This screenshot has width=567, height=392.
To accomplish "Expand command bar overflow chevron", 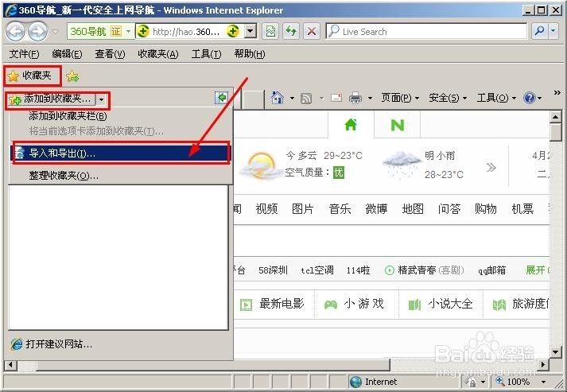I will [x=557, y=92].
